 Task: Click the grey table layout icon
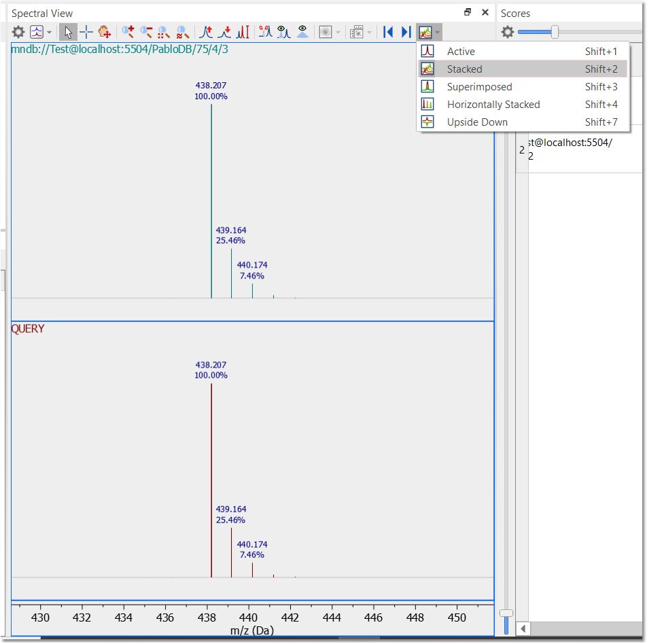357,32
